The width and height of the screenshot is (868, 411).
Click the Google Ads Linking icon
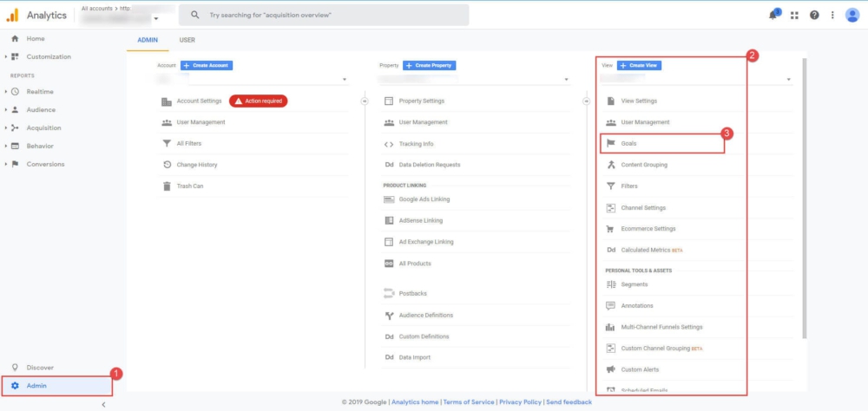tap(389, 199)
